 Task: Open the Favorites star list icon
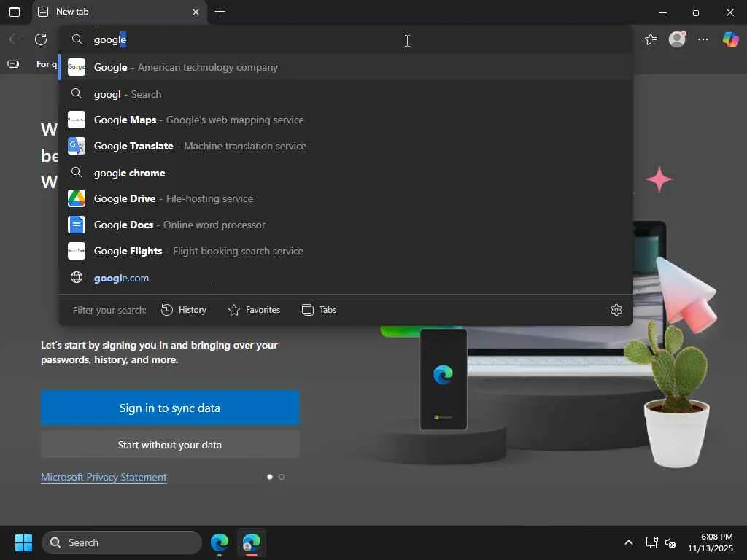(x=651, y=39)
